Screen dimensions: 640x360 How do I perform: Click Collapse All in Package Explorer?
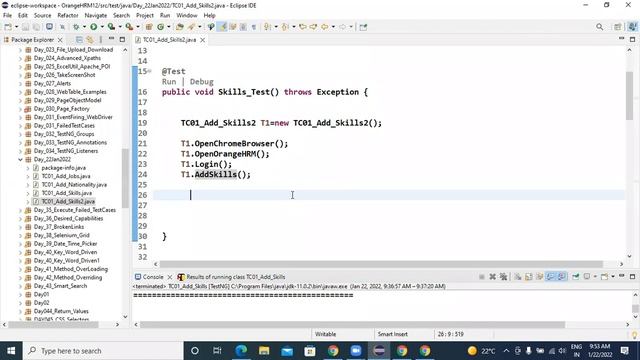pyautogui.click(x=79, y=40)
